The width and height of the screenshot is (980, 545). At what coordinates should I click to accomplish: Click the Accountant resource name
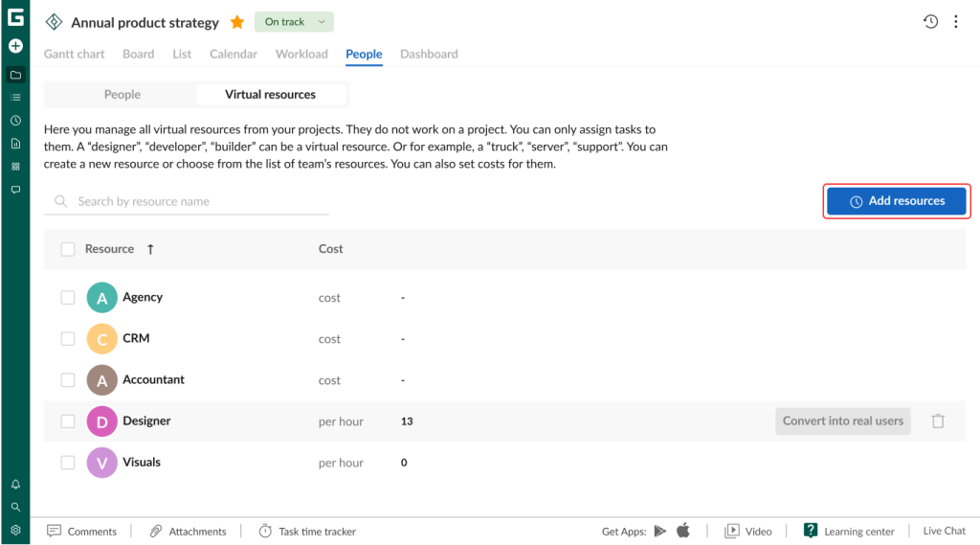tap(153, 380)
